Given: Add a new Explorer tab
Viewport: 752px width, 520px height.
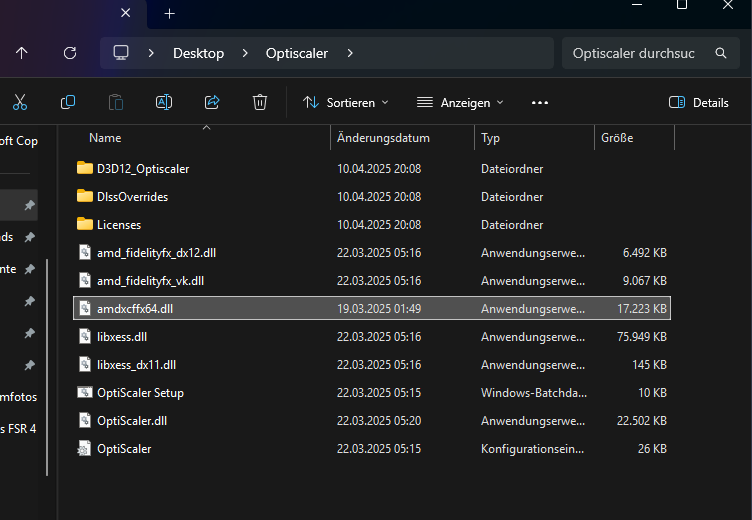Looking at the screenshot, I should tap(169, 14).
